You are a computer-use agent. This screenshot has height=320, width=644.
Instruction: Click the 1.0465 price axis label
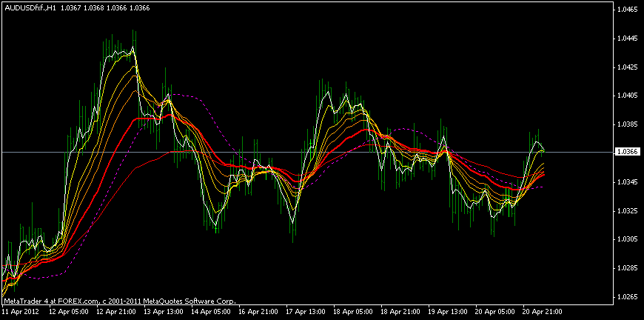pos(627,10)
